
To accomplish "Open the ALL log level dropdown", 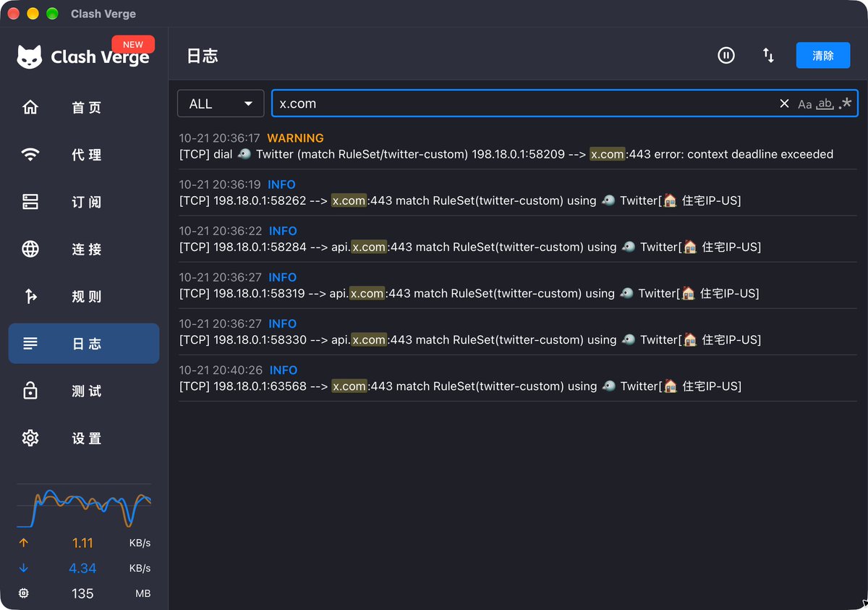I will [221, 103].
